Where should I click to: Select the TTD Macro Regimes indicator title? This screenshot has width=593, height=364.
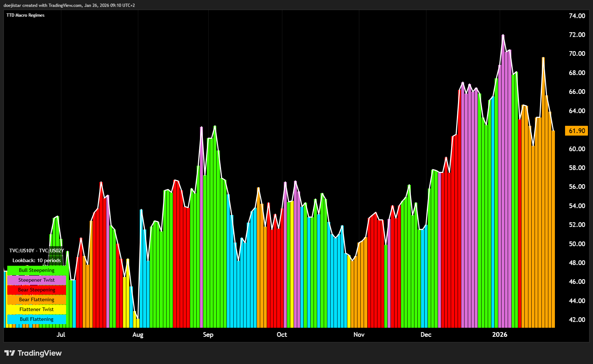click(x=25, y=15)
